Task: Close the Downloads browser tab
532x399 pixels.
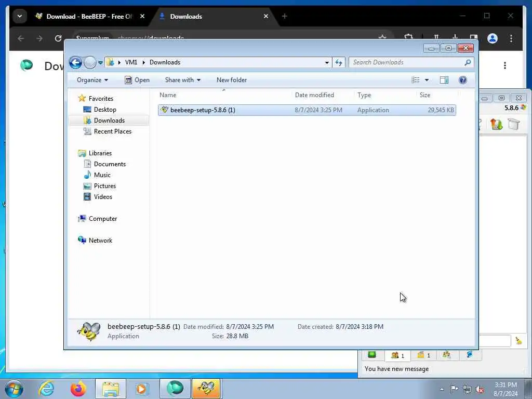Action: tap(266, 16)
